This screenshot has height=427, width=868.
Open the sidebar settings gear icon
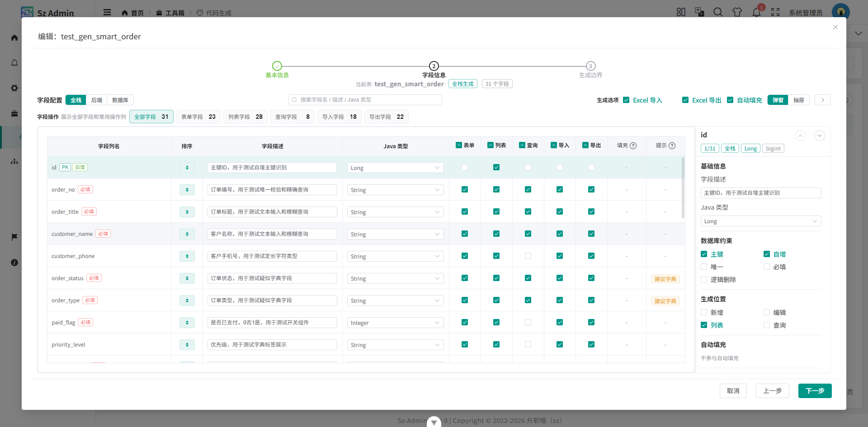tap(14, 88)
